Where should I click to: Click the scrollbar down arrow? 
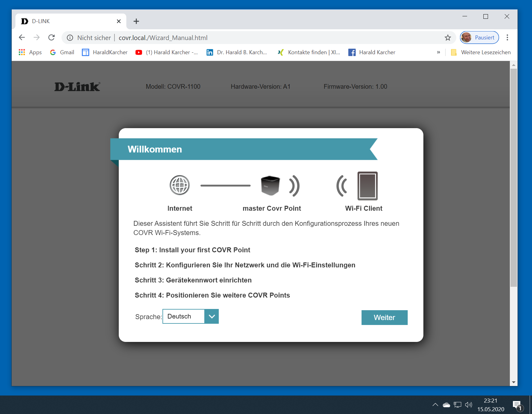pos(514,382)
